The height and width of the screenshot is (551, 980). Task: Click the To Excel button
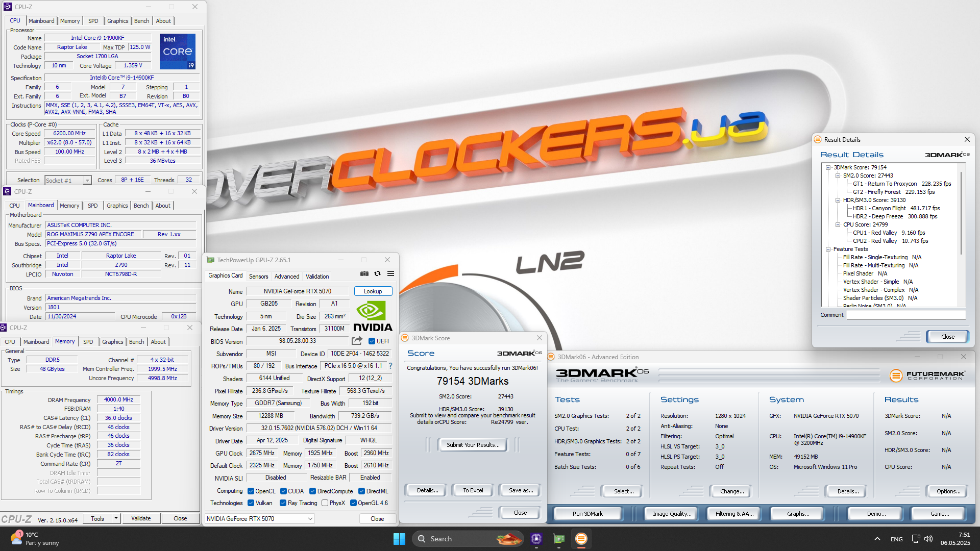coord(473,490)
